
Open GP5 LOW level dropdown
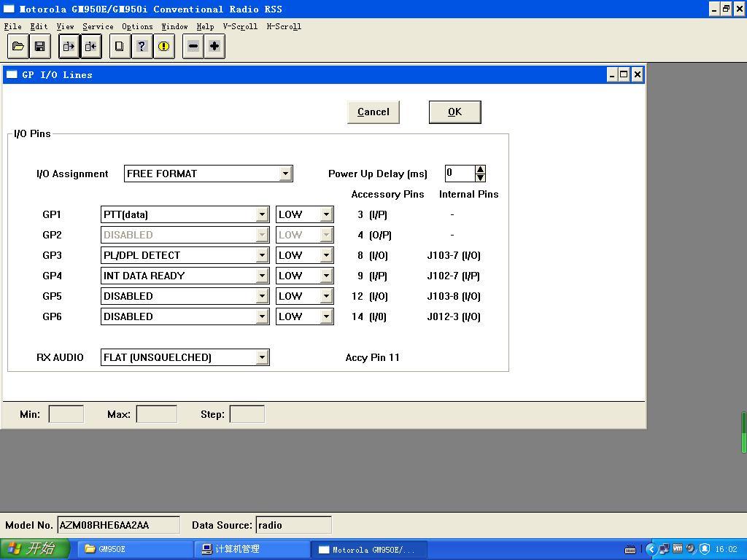point(326,296)
